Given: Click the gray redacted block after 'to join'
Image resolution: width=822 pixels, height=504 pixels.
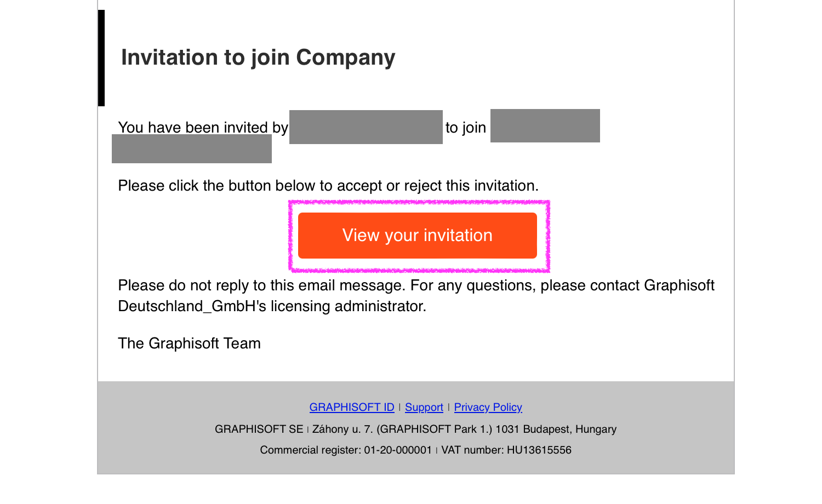Looking at the screenshot, I should tap(545, 126).
